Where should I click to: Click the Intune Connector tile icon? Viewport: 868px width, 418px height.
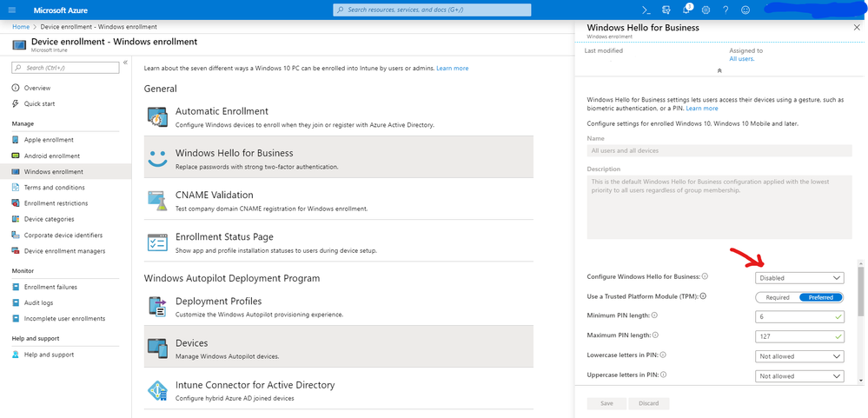tap(157, 390)
